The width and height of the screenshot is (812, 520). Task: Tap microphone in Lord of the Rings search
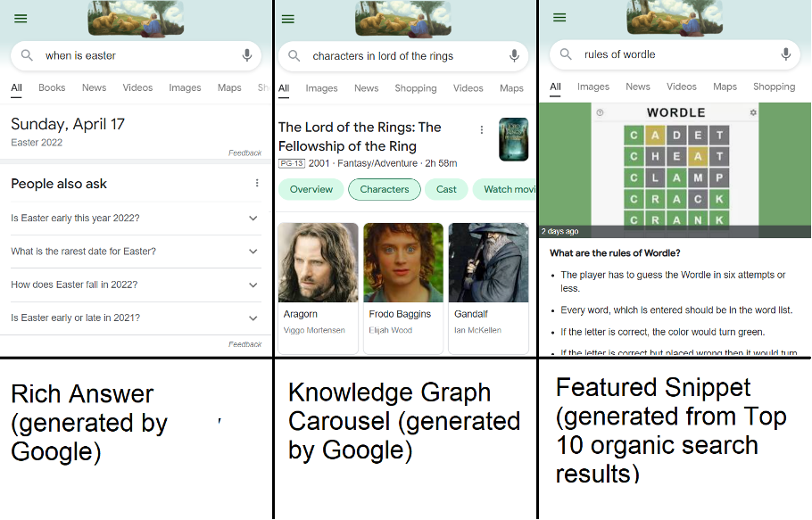click(514, 55)
